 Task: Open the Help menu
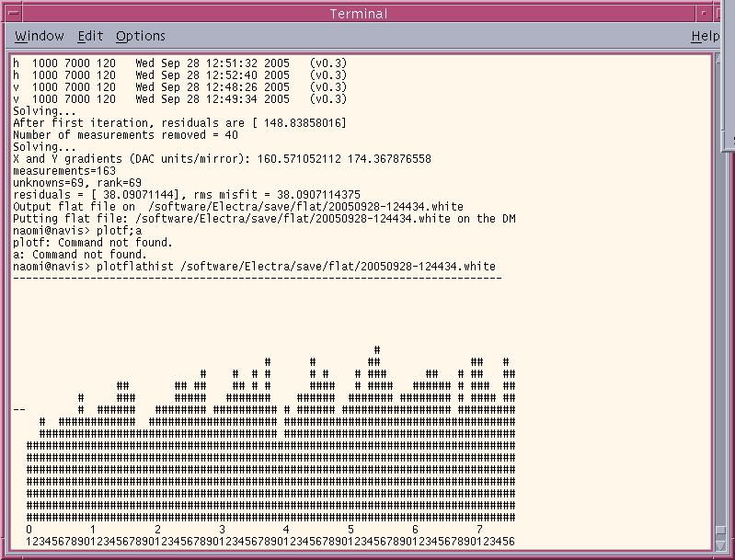point(705,36)
